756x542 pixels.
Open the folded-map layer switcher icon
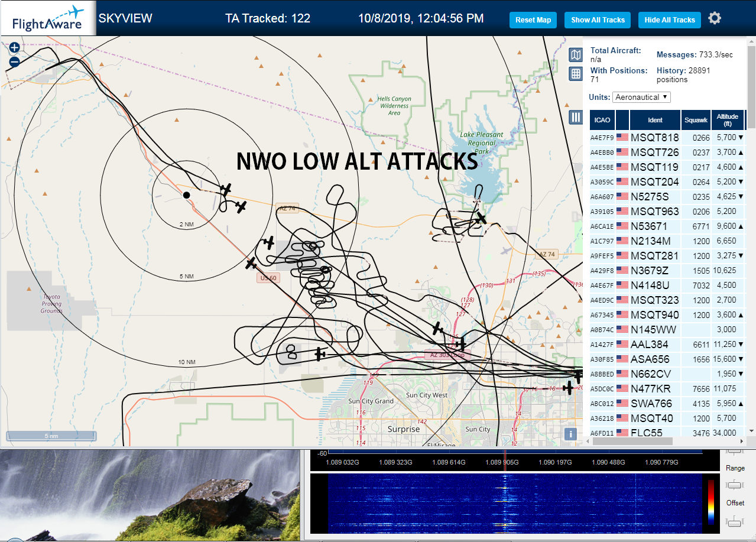(576, 55)
